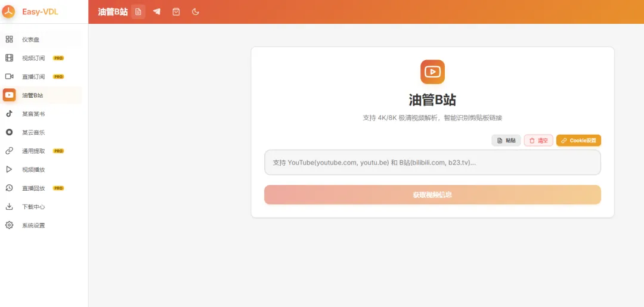Open the document icon in header
Screen dimensions: 644x307
point(138,12)
